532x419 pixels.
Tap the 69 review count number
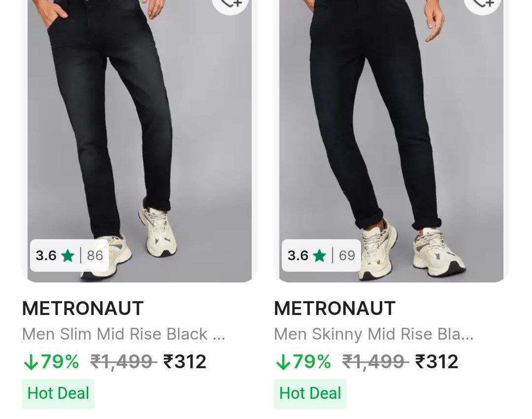tap(347, 255)
